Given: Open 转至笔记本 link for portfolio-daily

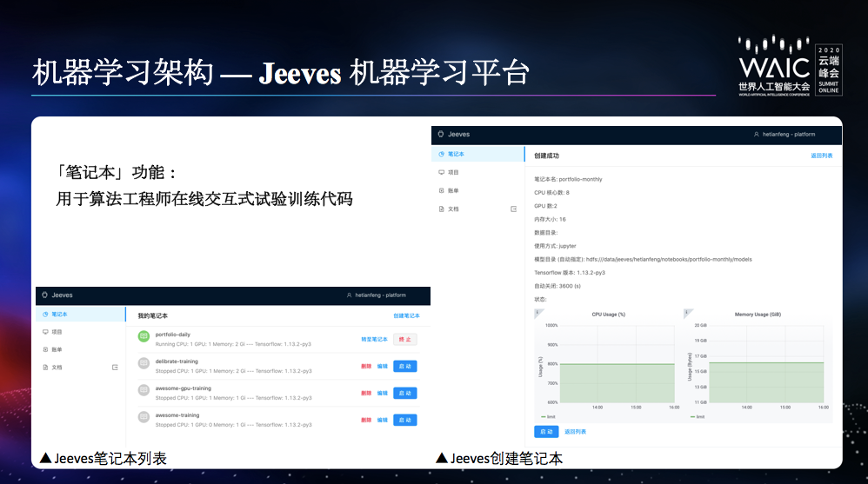Looking at the screenshot, I should coord(374,340).
